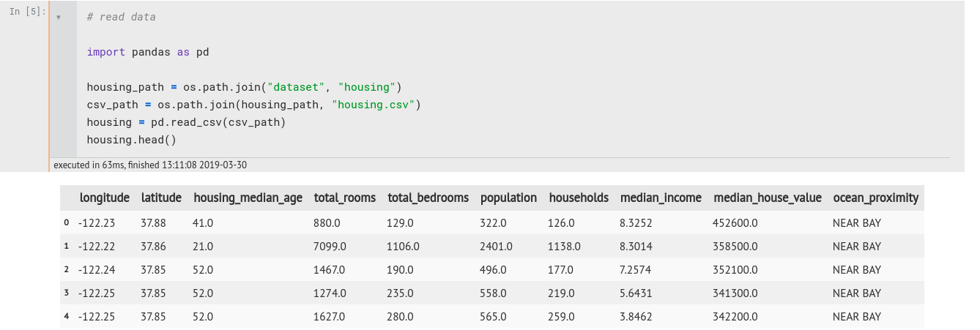Select the housing_median_age column header
Image resolution: width=980 pixels, height=330 pixels.
tap(248, 198)
